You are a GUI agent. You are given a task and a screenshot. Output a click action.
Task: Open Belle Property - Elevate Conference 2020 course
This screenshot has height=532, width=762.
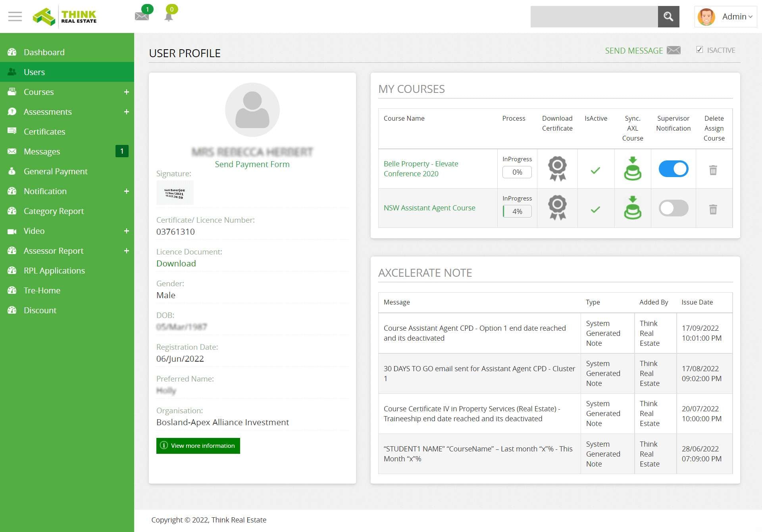(421, 169)
